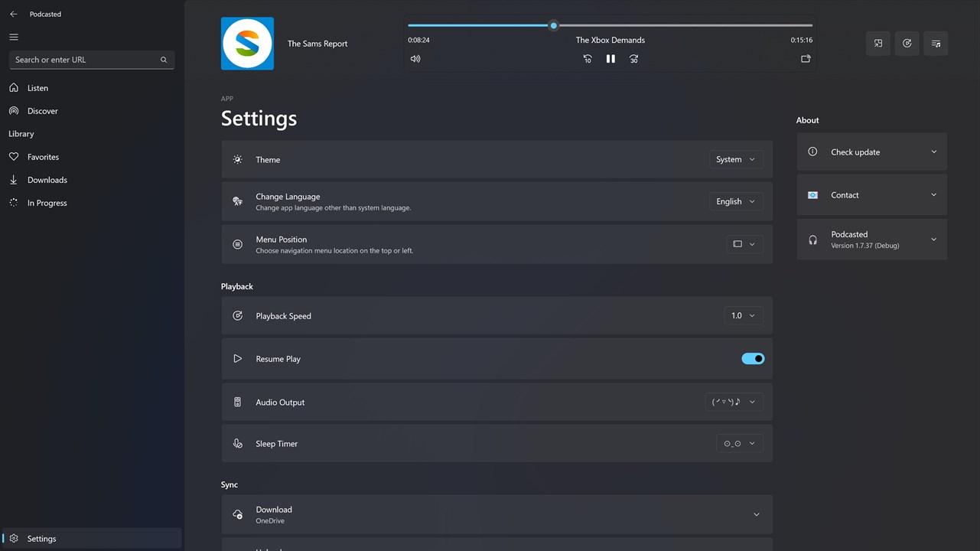Image resolution: width=980 pixels, height=551 pixels.
Task: Open the Theme dropdown set to System
Action: pyautogui.click(x=736, y=160)
